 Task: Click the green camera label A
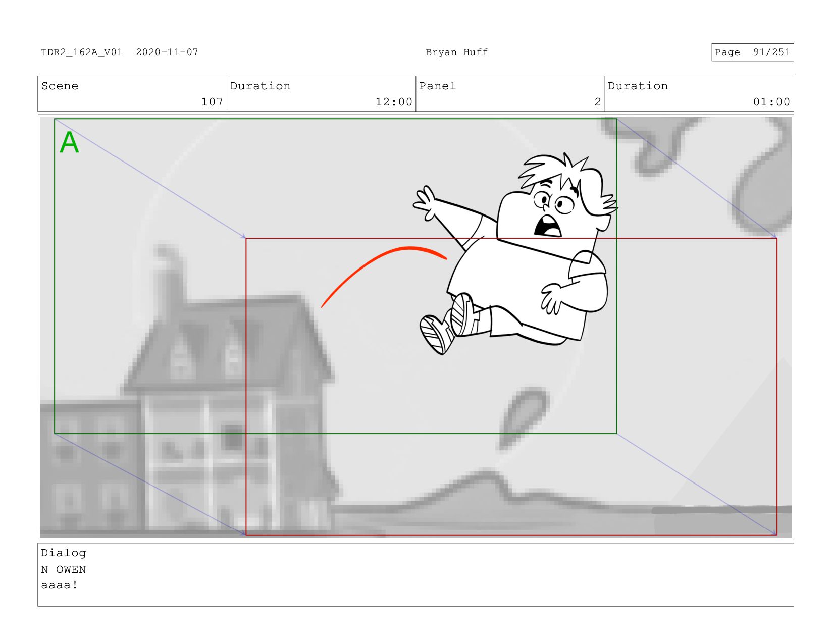pos(69,142)
